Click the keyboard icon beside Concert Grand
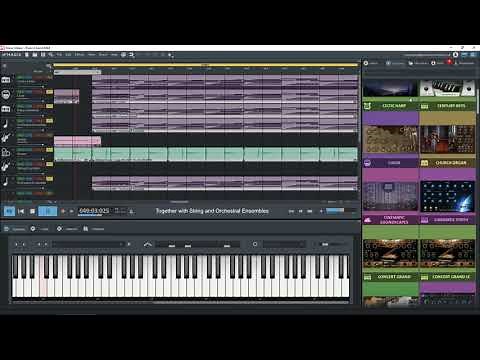 [367, 277]
